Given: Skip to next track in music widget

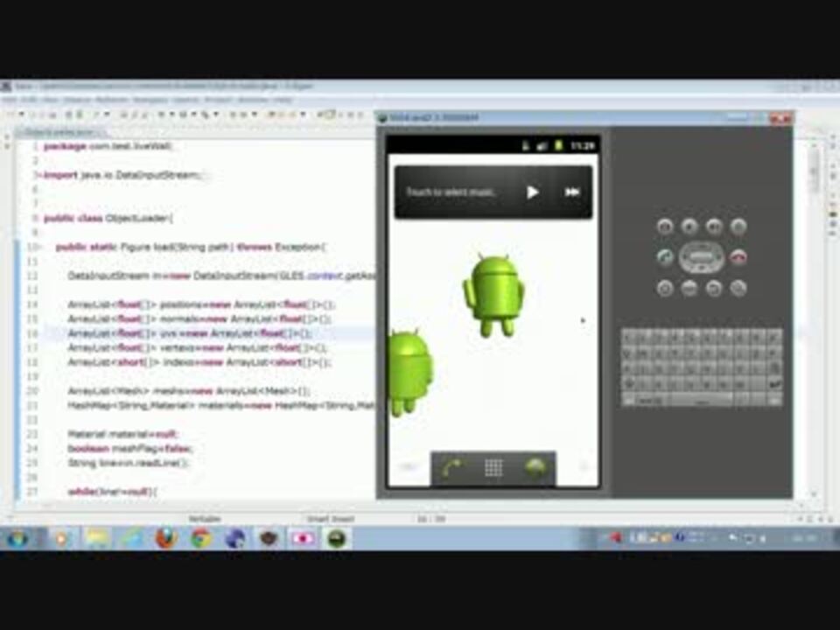Looking at the screenshot, I should point(572,192).
